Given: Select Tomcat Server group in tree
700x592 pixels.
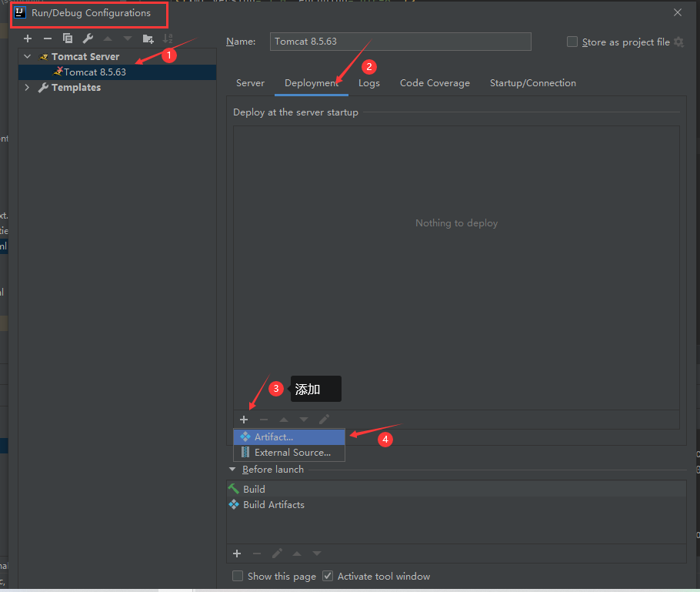Looking at the screenshot, I should 85,57.
